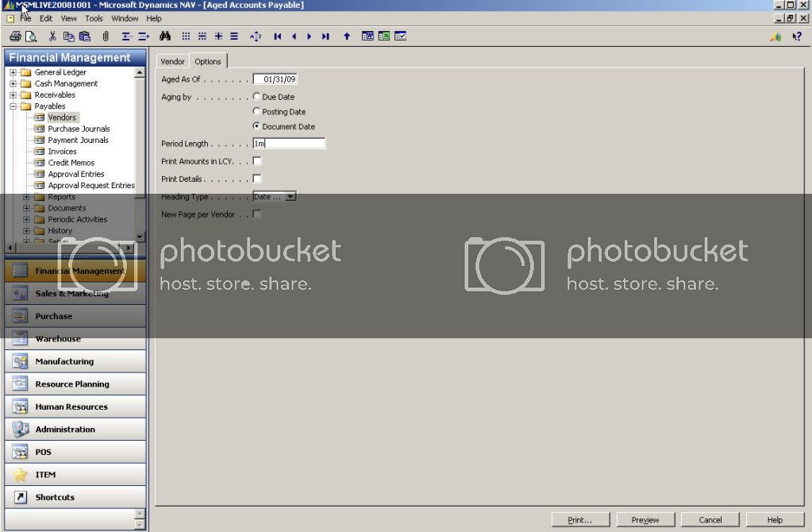Click the FlowFilter plus-grid icon

tap(218, 37)
